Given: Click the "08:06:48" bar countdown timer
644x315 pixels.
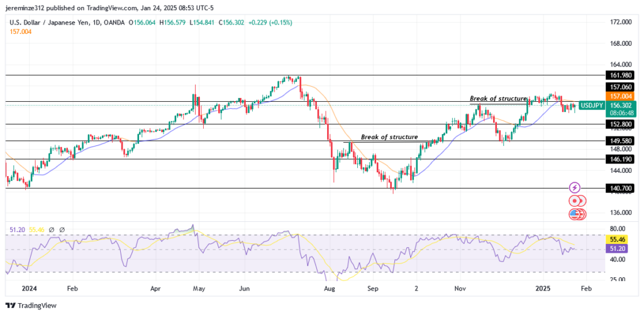Looking at the screenshot, I should (621, 114).
